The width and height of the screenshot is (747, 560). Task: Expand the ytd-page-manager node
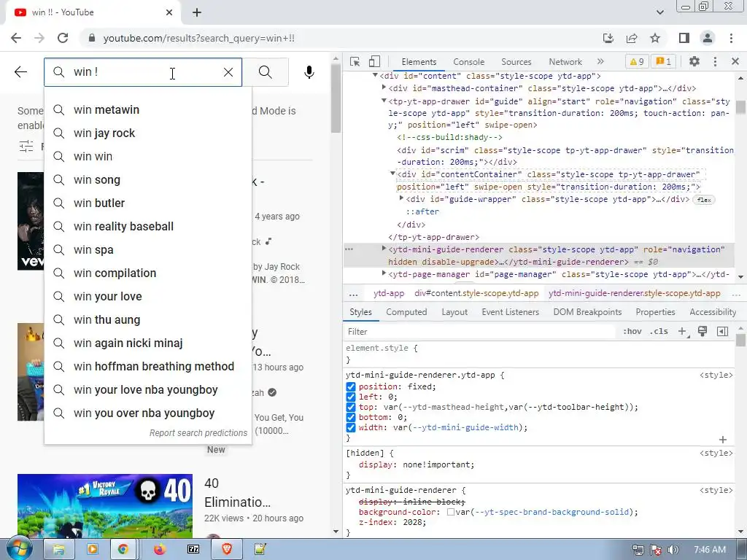click(384, 273)
